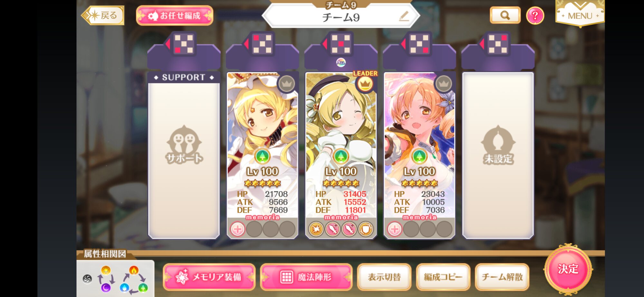Click the 決定 confirm button
Screen dimensions: 644x297
[x=568, y=269]
